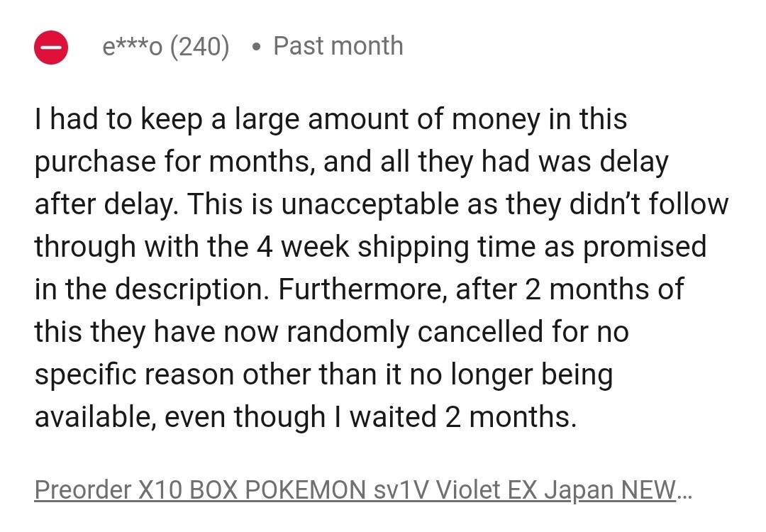This screenshot has width=766, height=532.
Task: Click the Past month timestamp
Action: (338, 46)
